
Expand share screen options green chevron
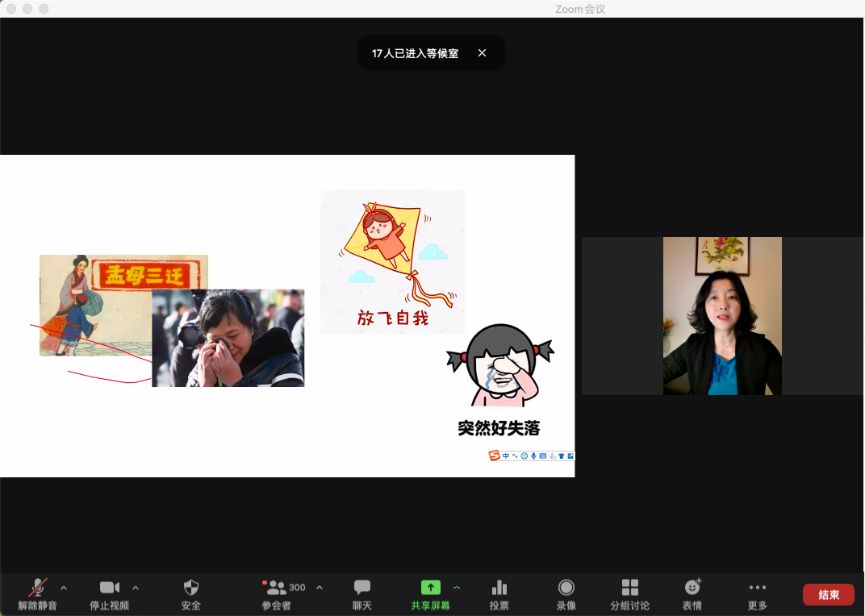point(457,588)
